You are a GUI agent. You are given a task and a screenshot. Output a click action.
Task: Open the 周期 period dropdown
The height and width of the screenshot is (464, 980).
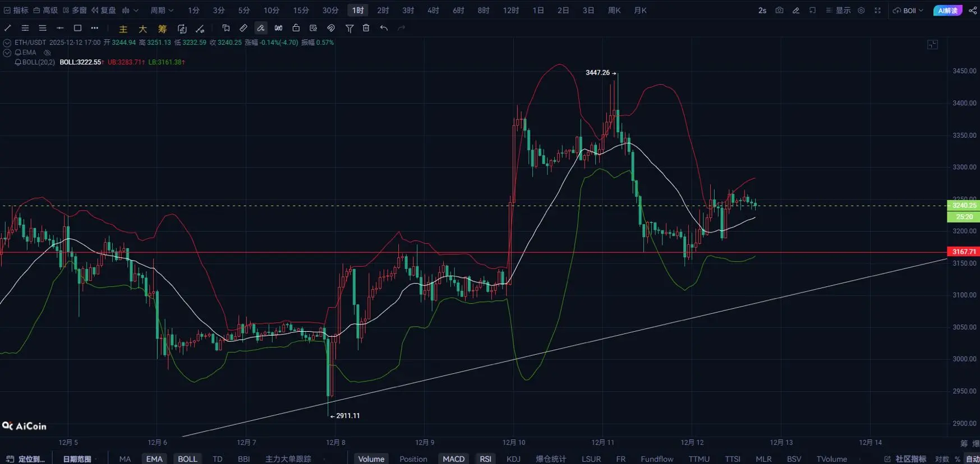(x=162, y=10)
